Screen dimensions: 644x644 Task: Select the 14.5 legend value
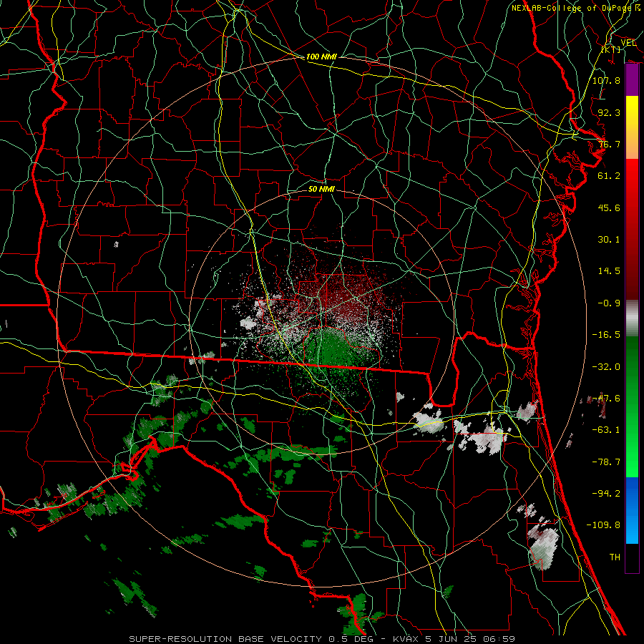[x=609, y=271]
